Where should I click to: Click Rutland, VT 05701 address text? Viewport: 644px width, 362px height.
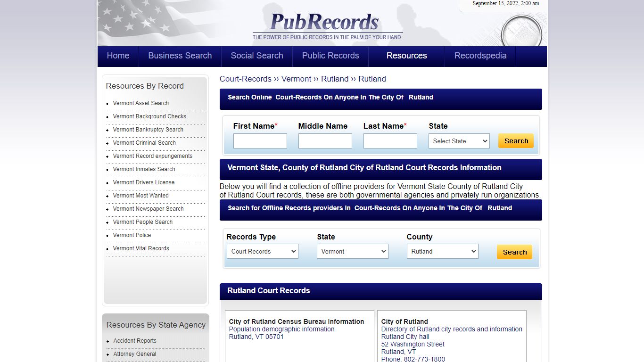click(x=256, y=337)
